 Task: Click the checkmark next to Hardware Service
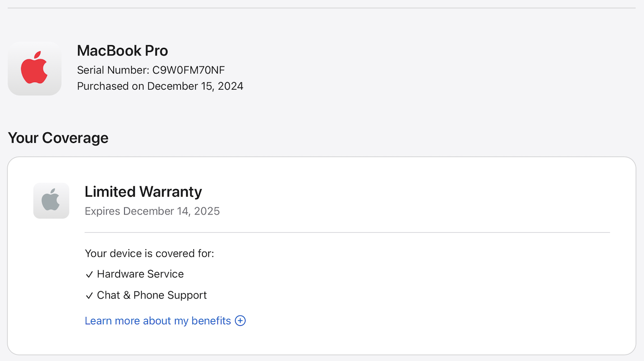click(89, 274)
